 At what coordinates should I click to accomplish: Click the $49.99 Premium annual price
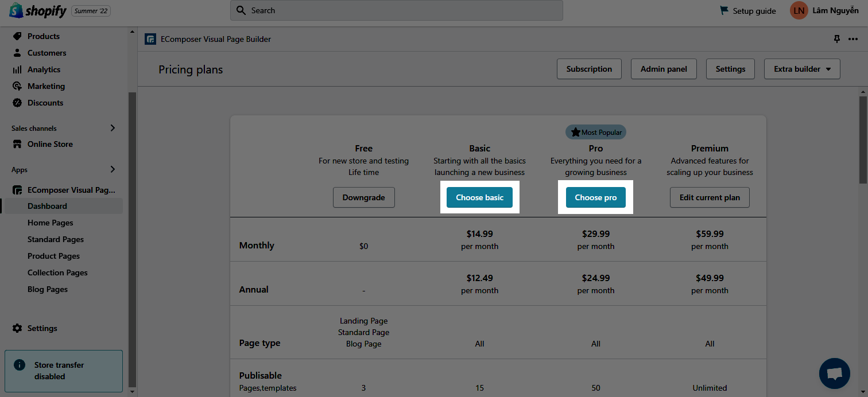tap(710, 278)
